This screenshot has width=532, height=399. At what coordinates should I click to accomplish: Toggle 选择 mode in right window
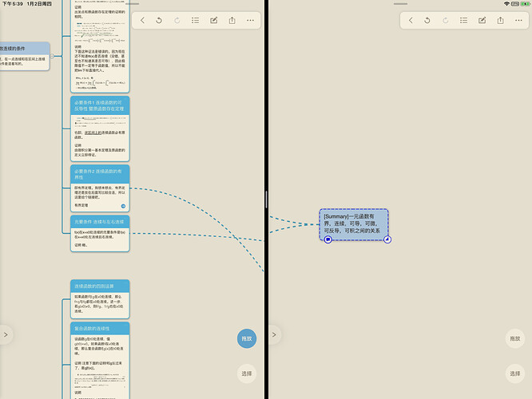(515, 373)
